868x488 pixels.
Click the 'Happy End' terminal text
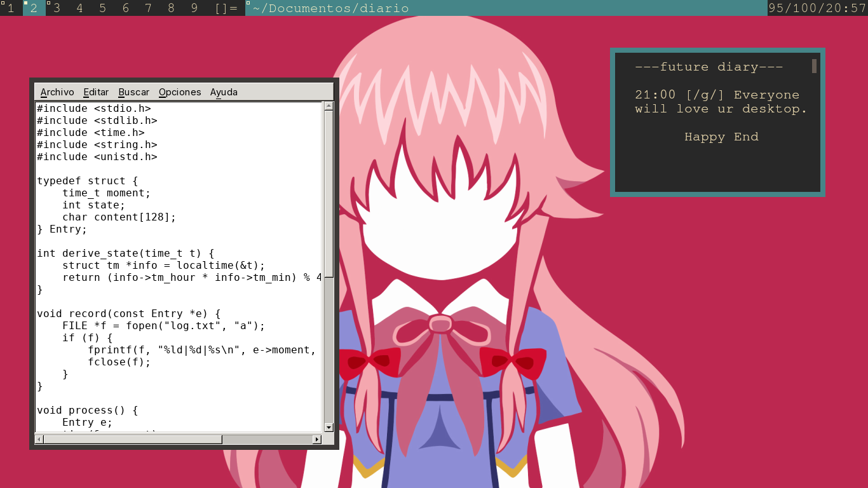721,137
